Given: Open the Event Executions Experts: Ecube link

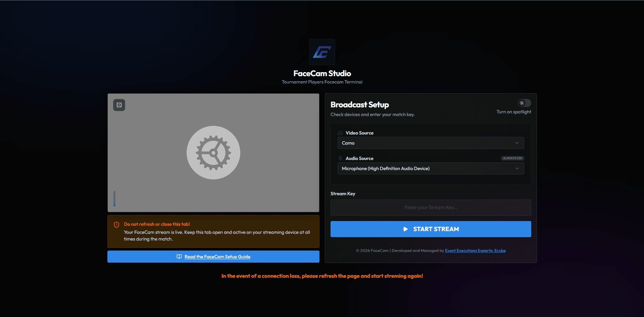Looking at the screenshot, I should coord(475,251).
